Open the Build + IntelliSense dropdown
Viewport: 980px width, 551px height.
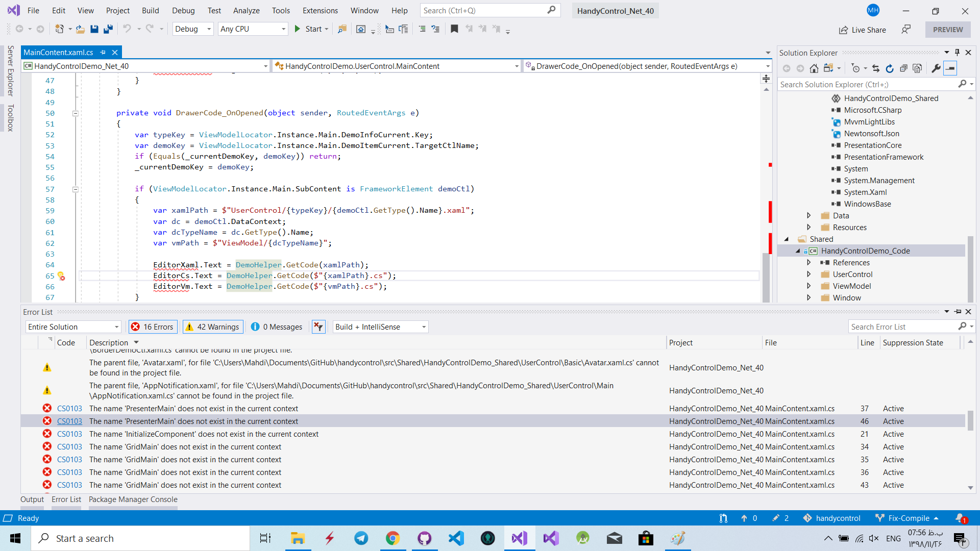click(x=380, y=327)
